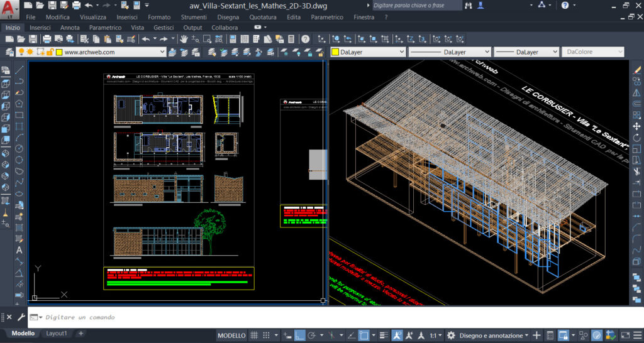The height and width of the screenshot is (343, 644).
Task: Click the Rotate tool in right toolbar
Action: pyautogui.click(x=637, y=138)
